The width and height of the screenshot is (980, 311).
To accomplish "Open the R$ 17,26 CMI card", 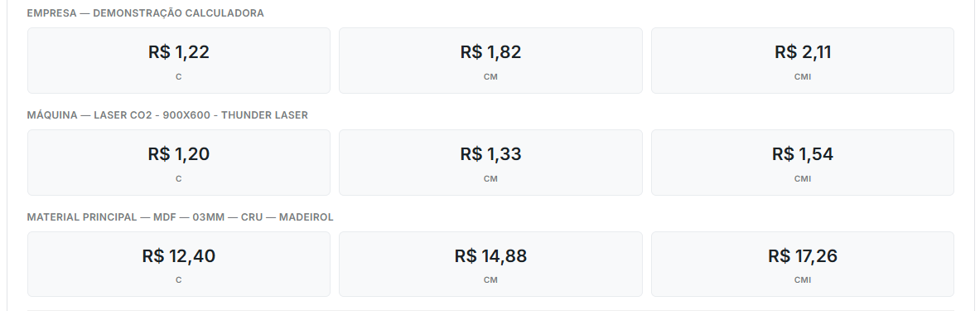I will [803, 264].
